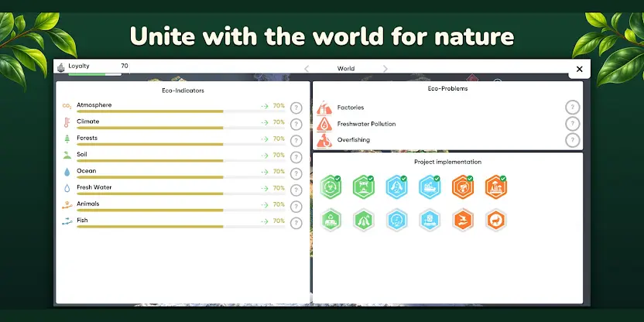The width and height of the screenshot is (644, 322).
Task: Select the blue water filter project badge
Action: (x=430, y=220)
